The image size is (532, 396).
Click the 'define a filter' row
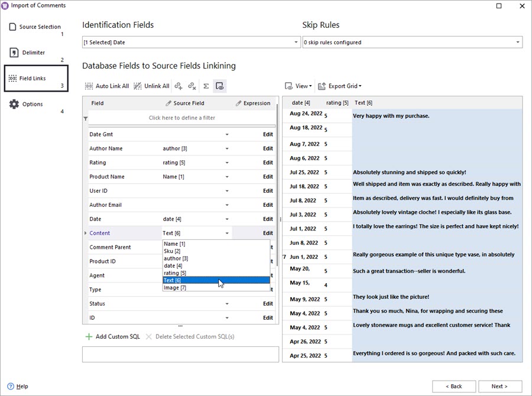click(x=181, y=118)
